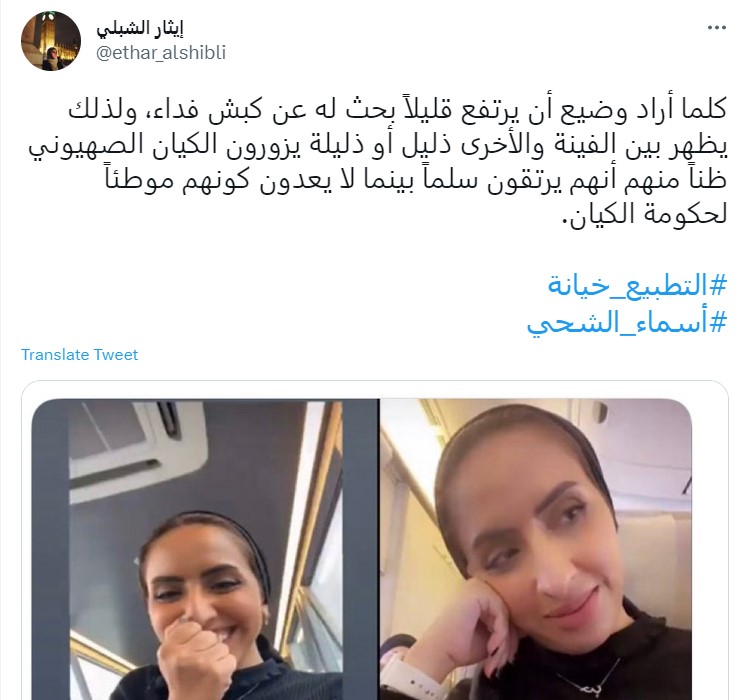The image size is (748, 700).
Task: Click tweet line beginning ظناً منهم
Action: tap(416, 179)
